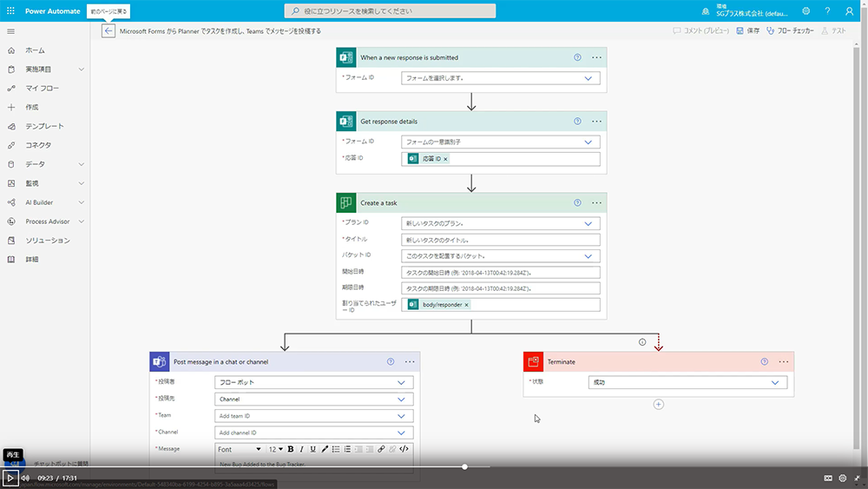Open the フロー チェッカー

(790, 31)
